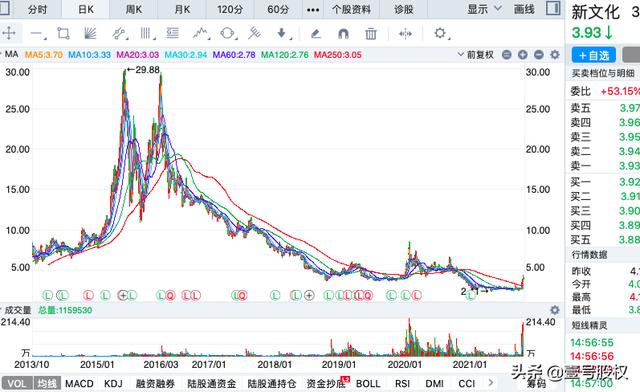Toggle the 均线 indicator button
Image resolution: width=640 pixels, height=392 pixels.
47,383
